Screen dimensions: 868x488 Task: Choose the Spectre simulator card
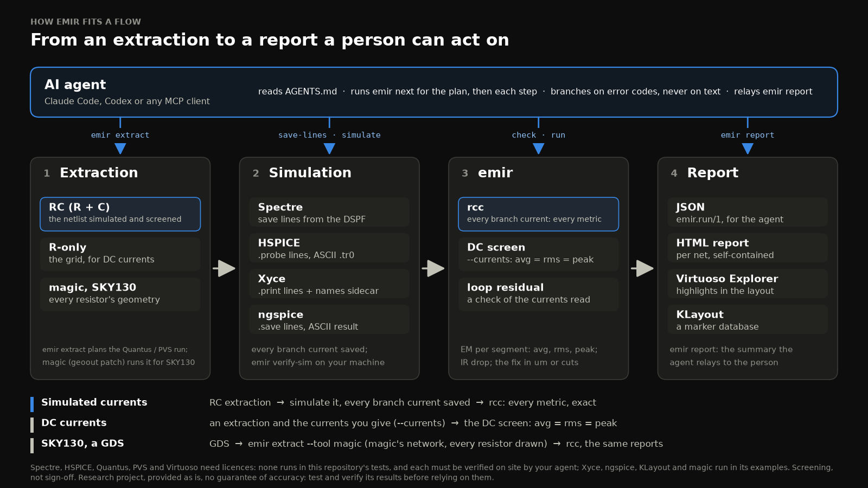[x=329, y=212]
